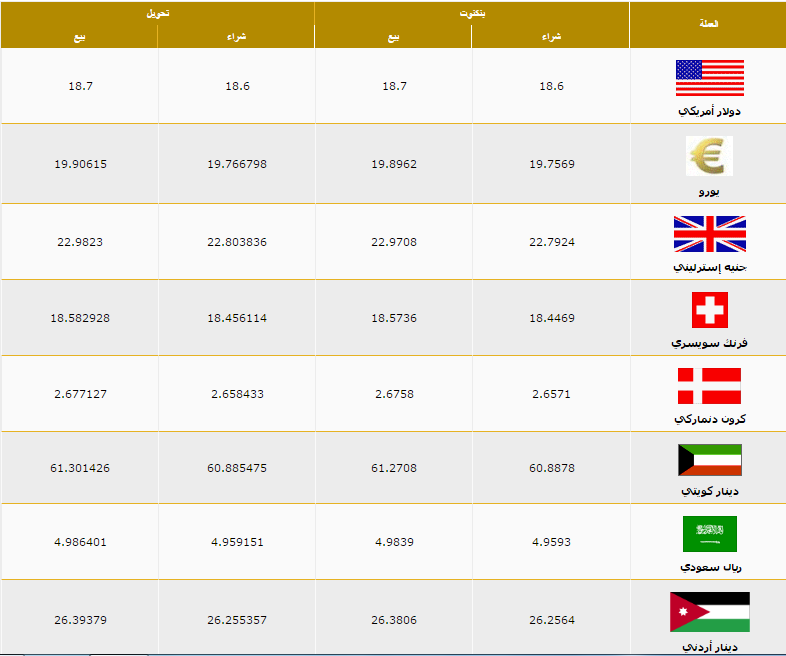Click sterling transfer buy rate 22.803836
The width and height of the screenshot is (786, 656).
point(237,242)
